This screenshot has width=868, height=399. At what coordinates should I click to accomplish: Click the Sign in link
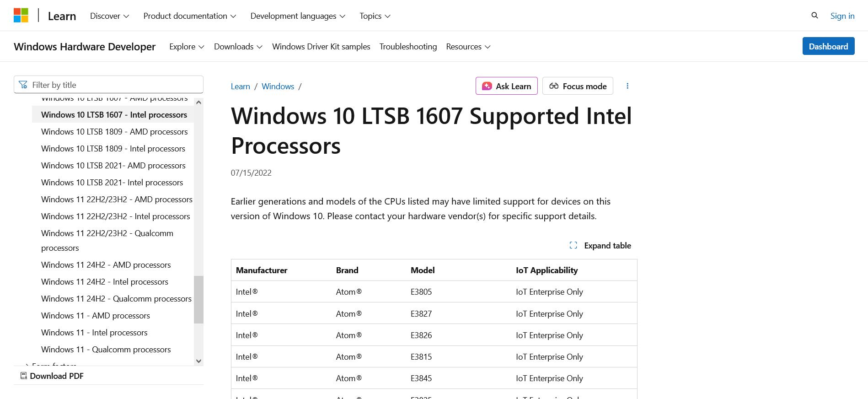[x=842, y=16]
